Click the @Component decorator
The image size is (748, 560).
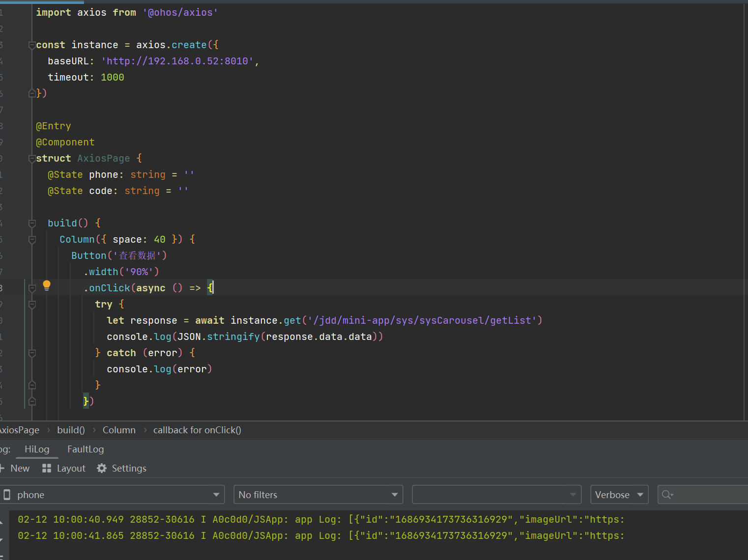point(65,142)
